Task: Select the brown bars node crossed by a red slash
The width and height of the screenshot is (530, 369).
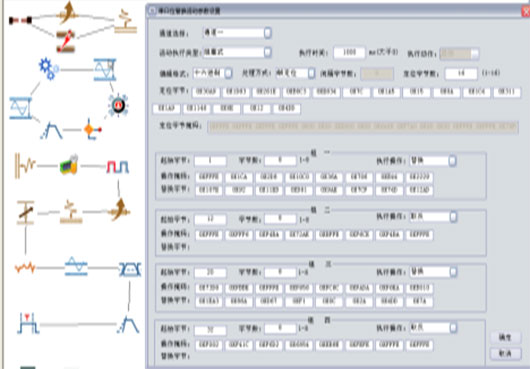Action: (66, 41)
